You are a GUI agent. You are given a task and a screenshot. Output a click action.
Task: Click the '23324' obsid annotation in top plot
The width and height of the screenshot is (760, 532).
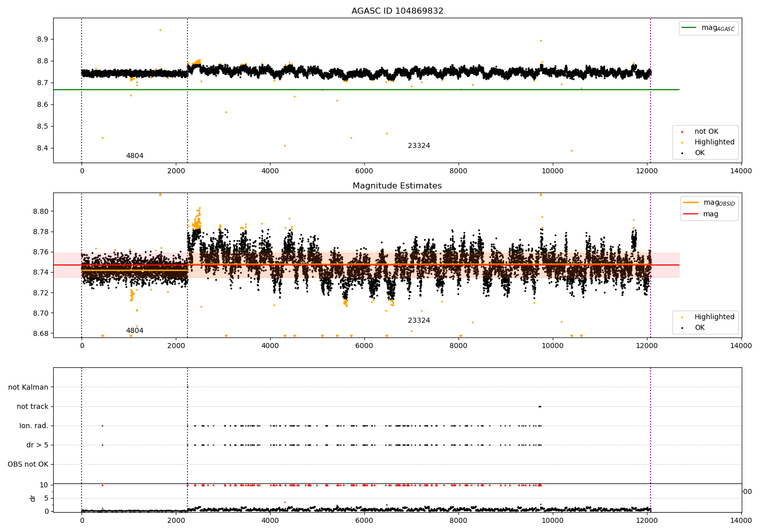[419, 146]
